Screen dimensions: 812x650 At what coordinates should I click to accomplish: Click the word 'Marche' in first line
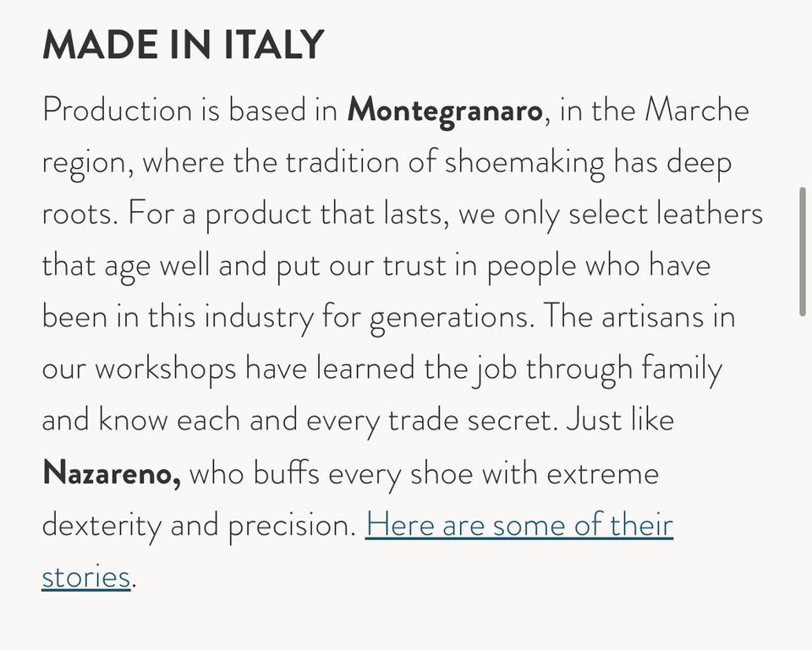tap(697, 111)
